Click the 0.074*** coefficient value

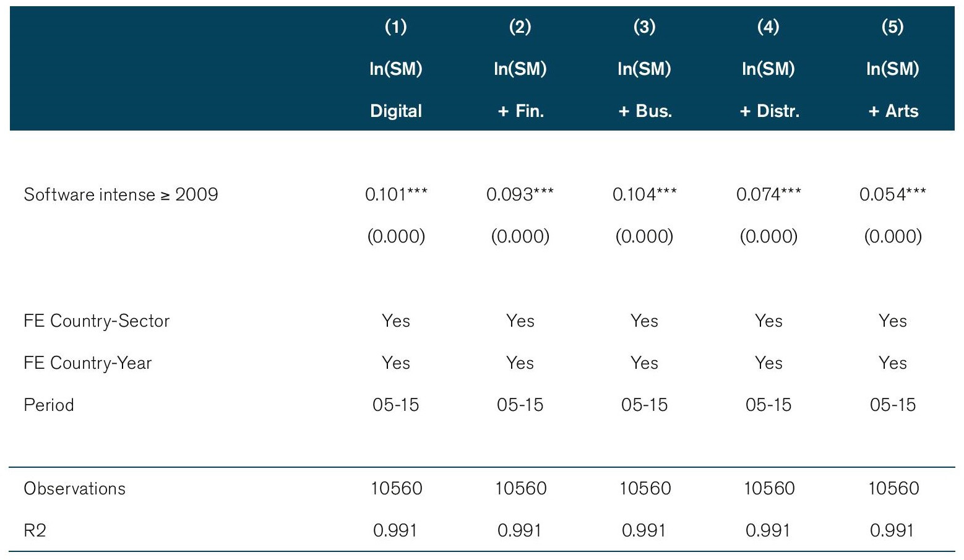[768, 195]
